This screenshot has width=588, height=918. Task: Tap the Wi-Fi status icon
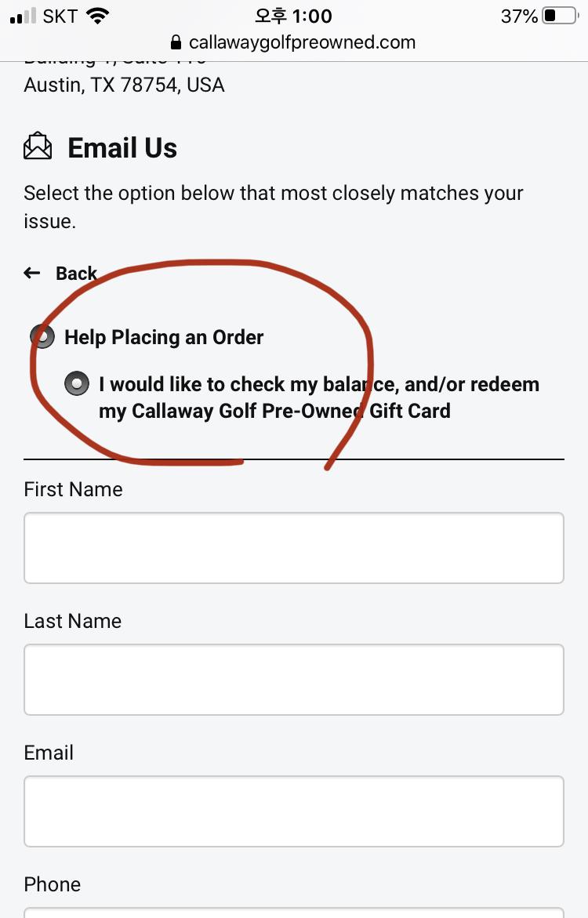(97, 16)
